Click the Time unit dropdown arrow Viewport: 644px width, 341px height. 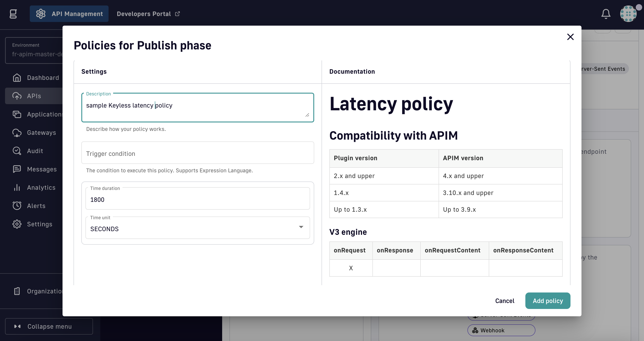tap(301, 227)
